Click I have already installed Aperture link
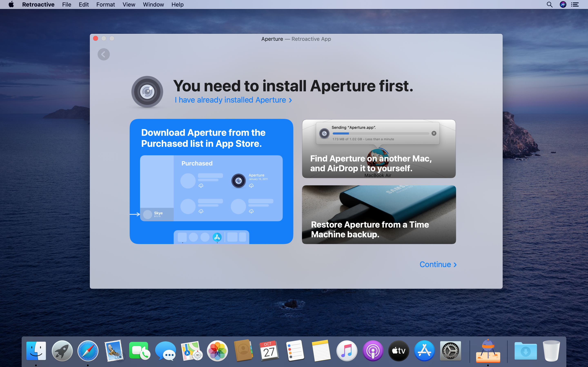 click(x=233, y=100)
